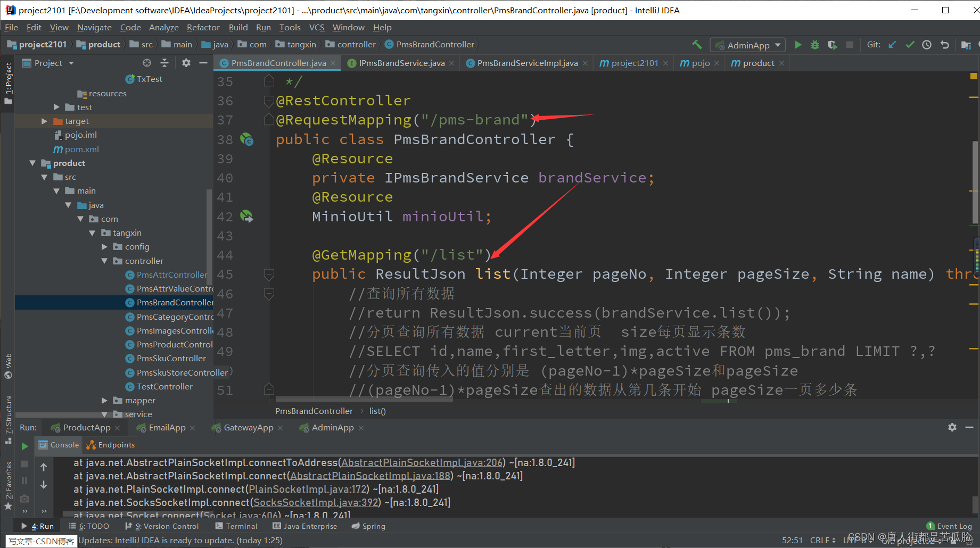Screen dimensions: 980x548
Task: Start debugging with the bug icon
Action: tap(815, 45)
